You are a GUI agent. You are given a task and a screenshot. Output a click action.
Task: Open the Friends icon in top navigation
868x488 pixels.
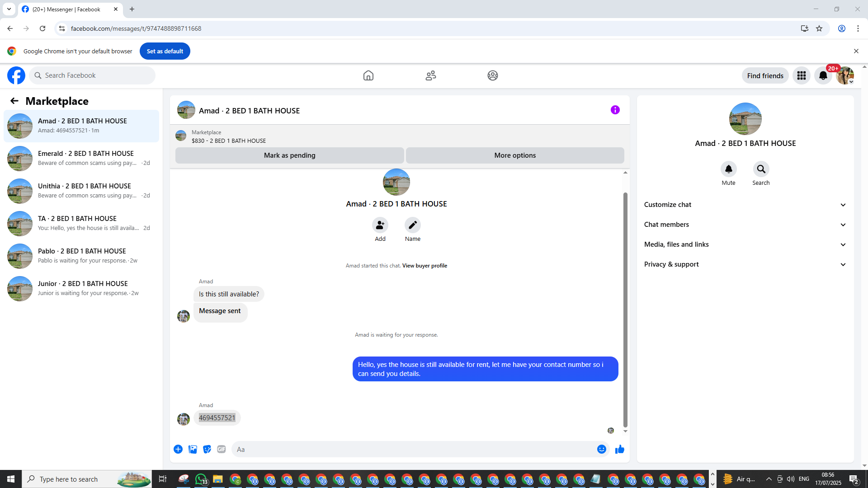(x=431, y=75)
